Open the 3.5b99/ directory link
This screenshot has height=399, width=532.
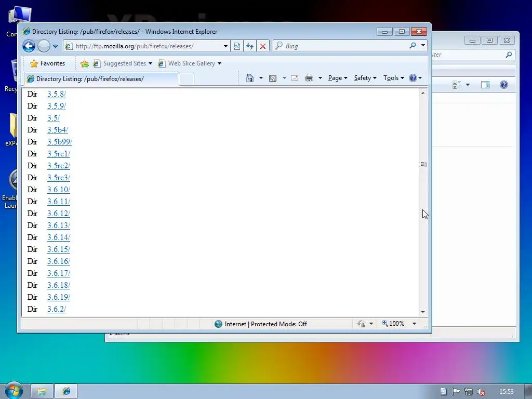click(59, 142)
